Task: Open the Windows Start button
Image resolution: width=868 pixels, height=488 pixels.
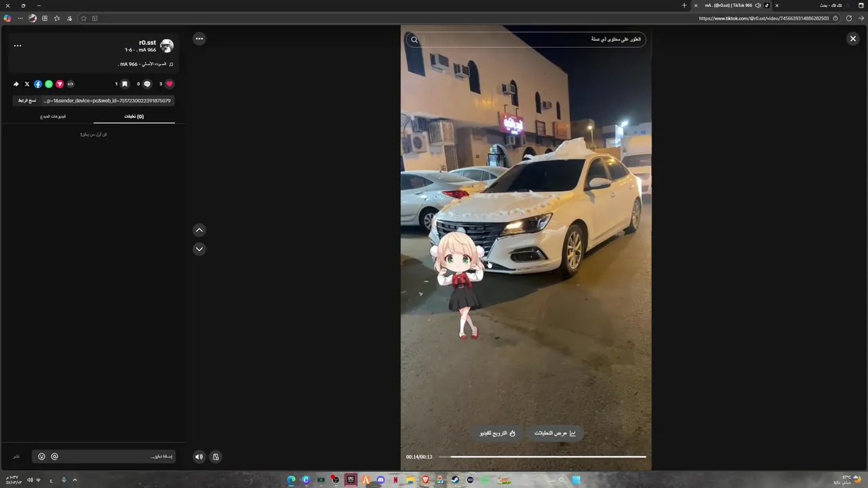Action: point(576,480)
